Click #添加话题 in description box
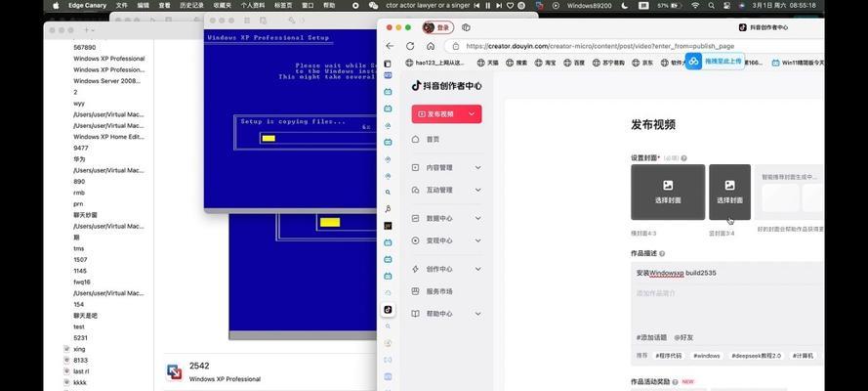This screenshot has height=391, width=868. point(651,337)
